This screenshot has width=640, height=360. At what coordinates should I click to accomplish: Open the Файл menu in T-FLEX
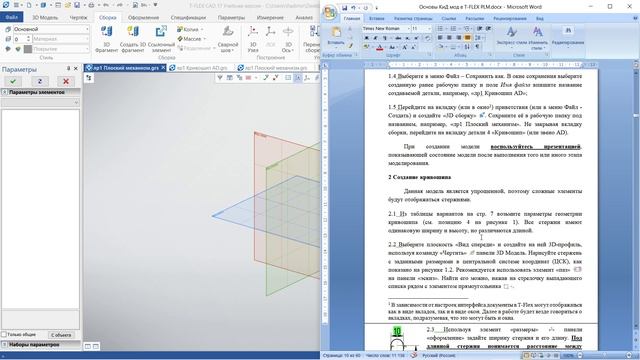click(x=11, y=18)
